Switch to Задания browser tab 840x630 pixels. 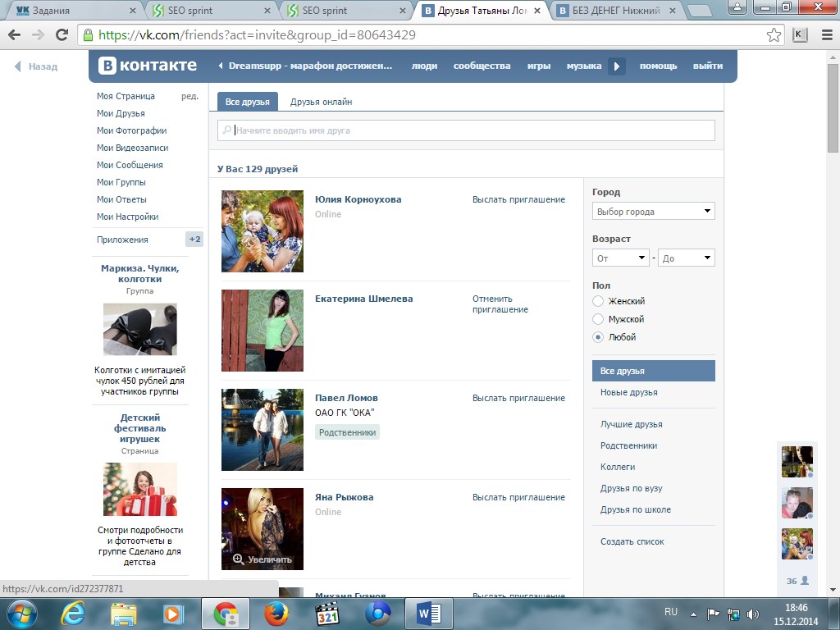click(74, 10)
